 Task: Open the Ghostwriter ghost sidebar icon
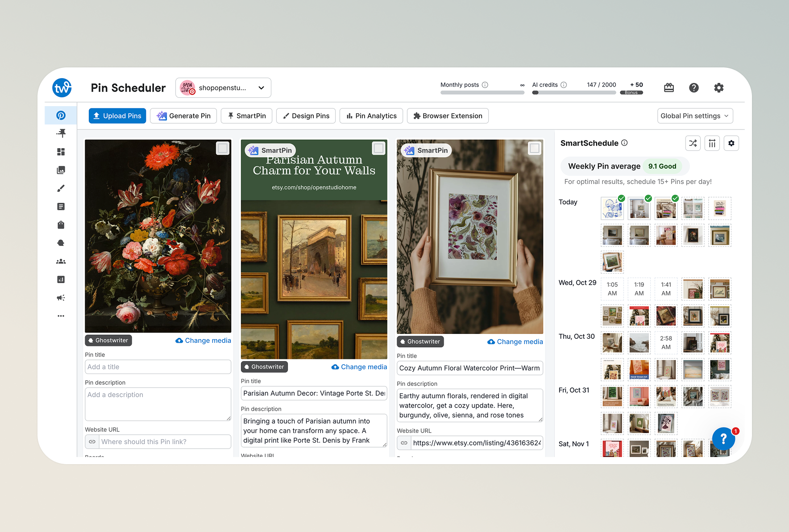pos(61,243)
